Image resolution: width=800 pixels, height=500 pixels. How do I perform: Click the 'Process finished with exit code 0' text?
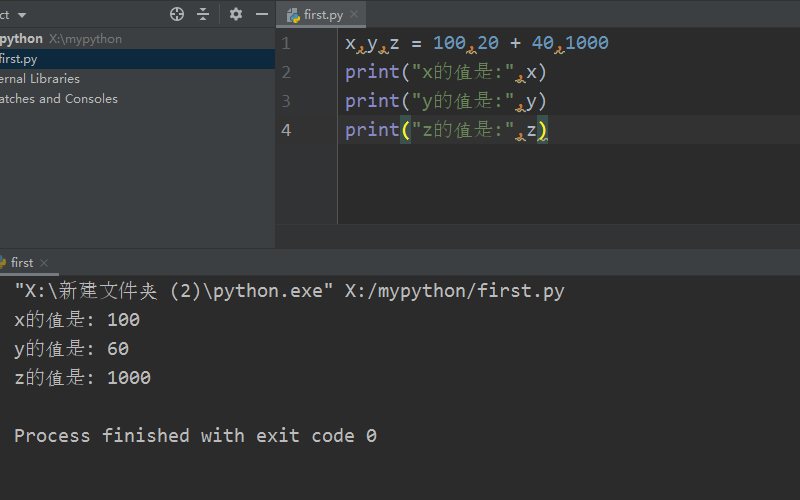click(x=195, y=436)
